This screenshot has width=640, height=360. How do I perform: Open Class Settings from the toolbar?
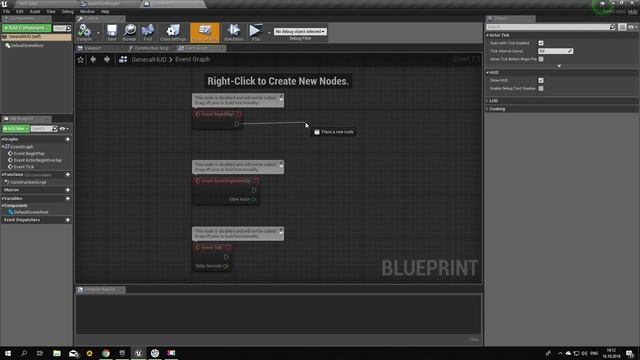[x=173, y=32]
